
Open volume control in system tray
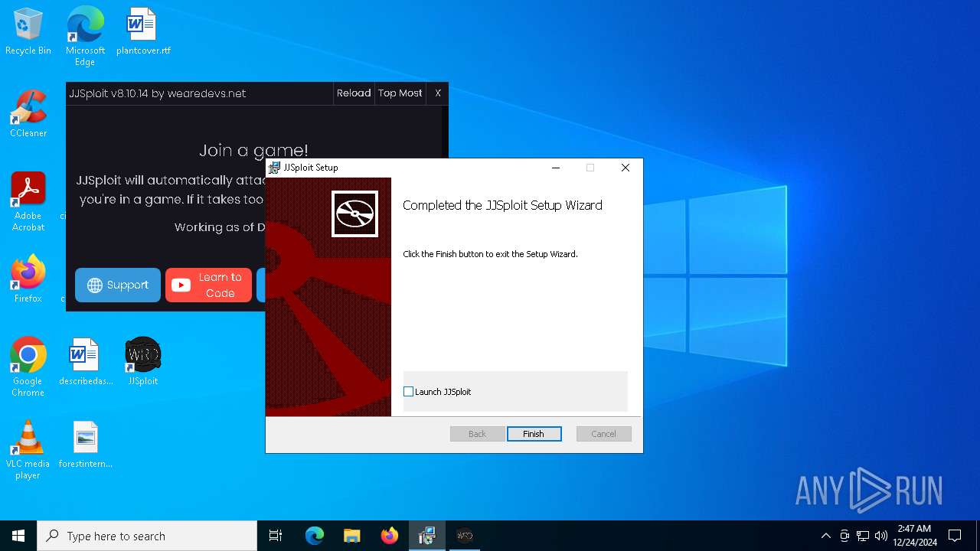(881, 536)
